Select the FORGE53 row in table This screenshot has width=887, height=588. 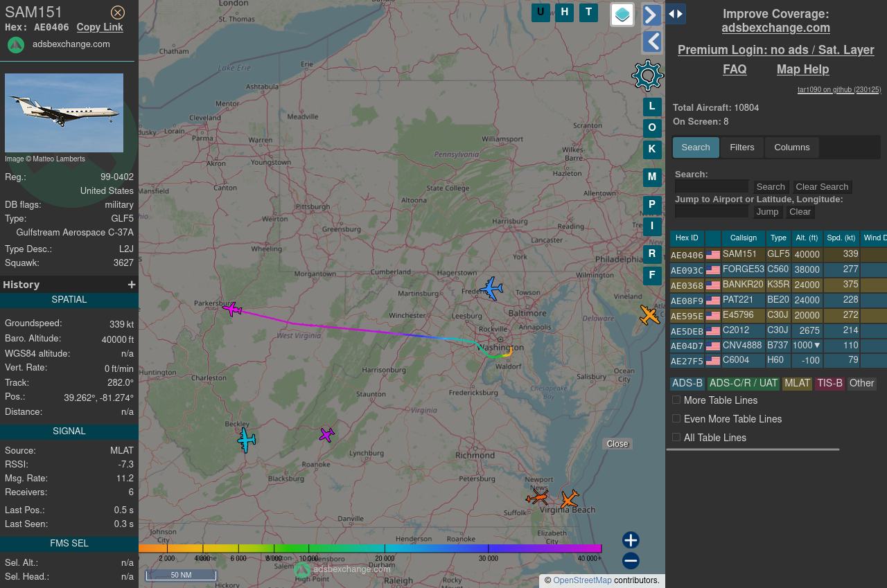click(778, 269)
